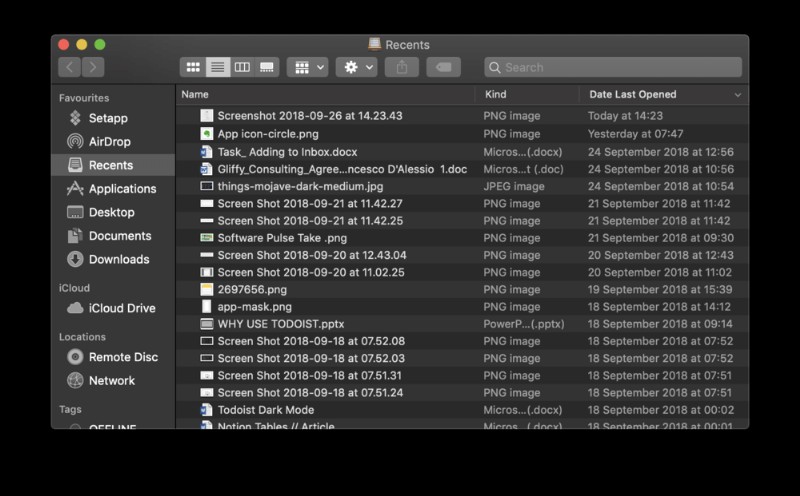Click the Remote Disc icon
The height and width of the screenshot is (496, 800).
coord(75,357)
